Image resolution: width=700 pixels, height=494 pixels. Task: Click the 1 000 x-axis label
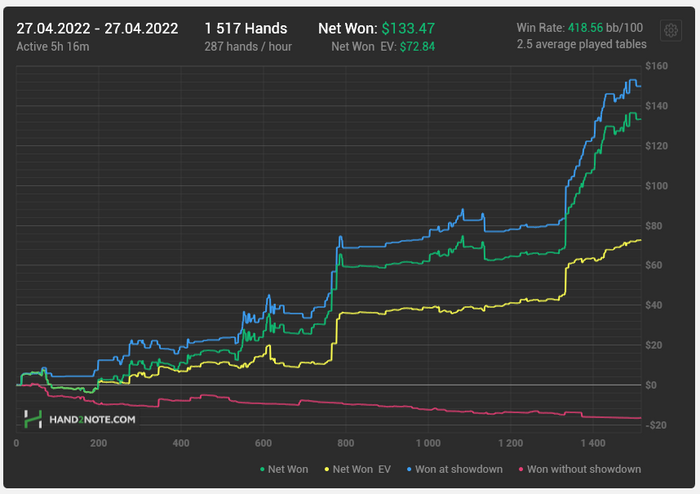tap(428, 443)
